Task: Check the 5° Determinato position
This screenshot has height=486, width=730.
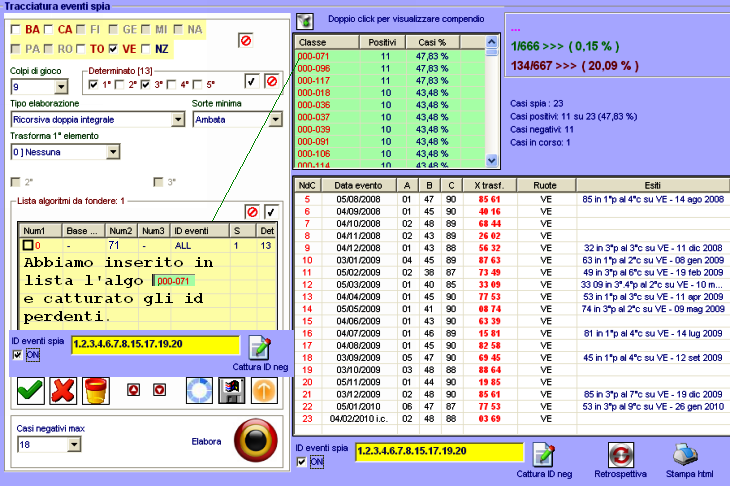Action: pos(197,84)
